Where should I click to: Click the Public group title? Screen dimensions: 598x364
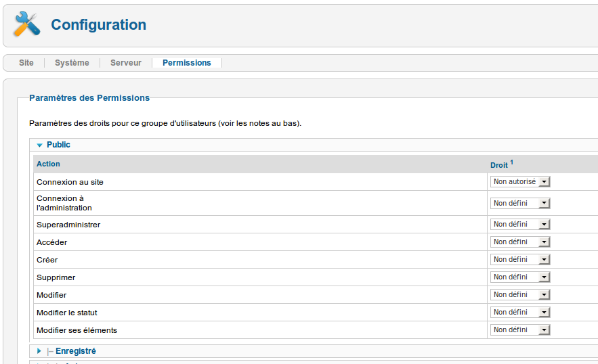coord(58,145)
